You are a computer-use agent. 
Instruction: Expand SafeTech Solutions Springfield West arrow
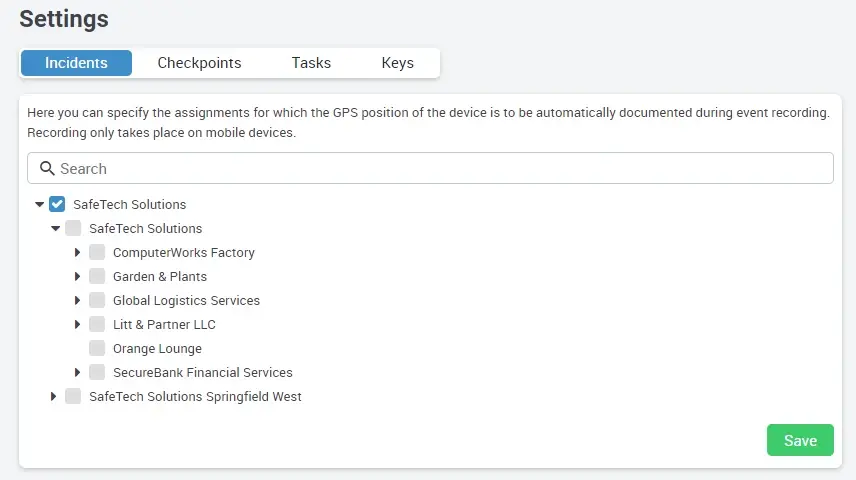click(54, 396)
